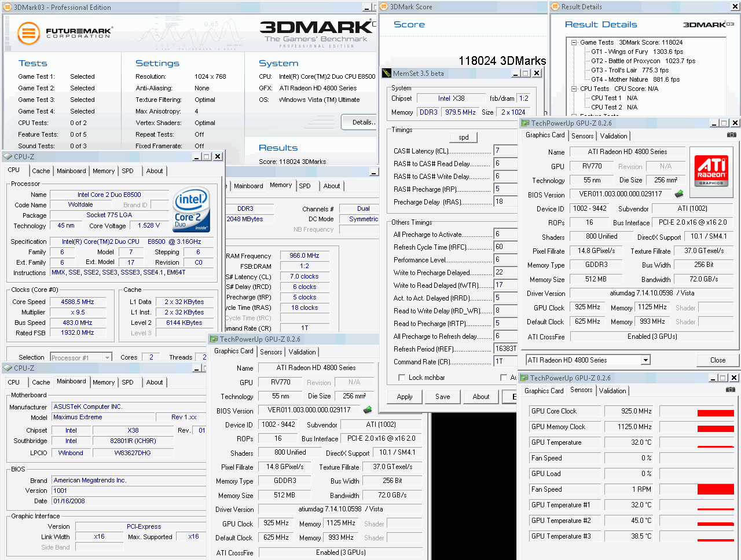Collapse the Game Tests tree node
741x560 pixels.
coord(574,42)
